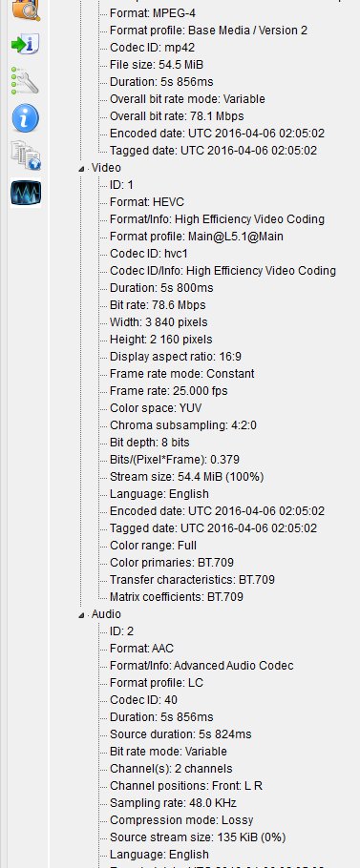The image size is (360, 868).
Task: Click the stacked documents with globe icon
Action: click(26, 155)
